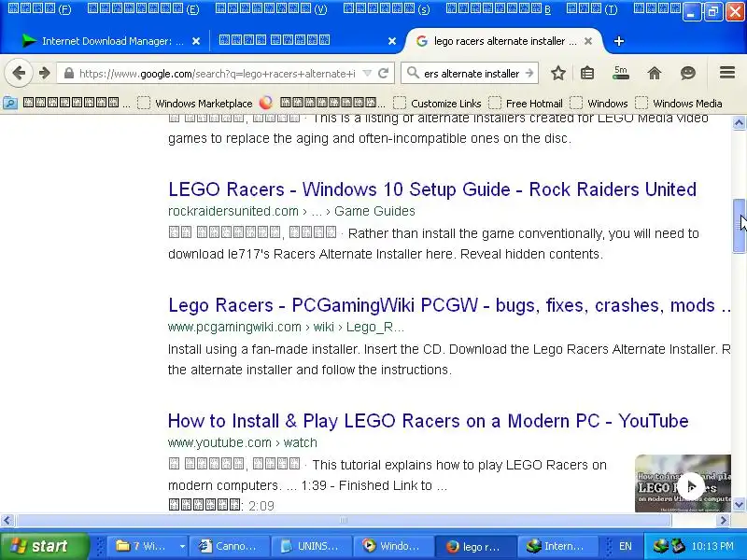
Task: Click the horizontal scrollbar right arrow
Action: [x=723, y=520]
